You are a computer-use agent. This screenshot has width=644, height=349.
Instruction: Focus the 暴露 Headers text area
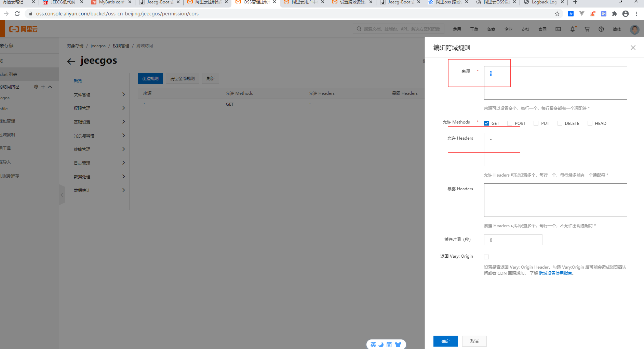click(x=555, y=200)
